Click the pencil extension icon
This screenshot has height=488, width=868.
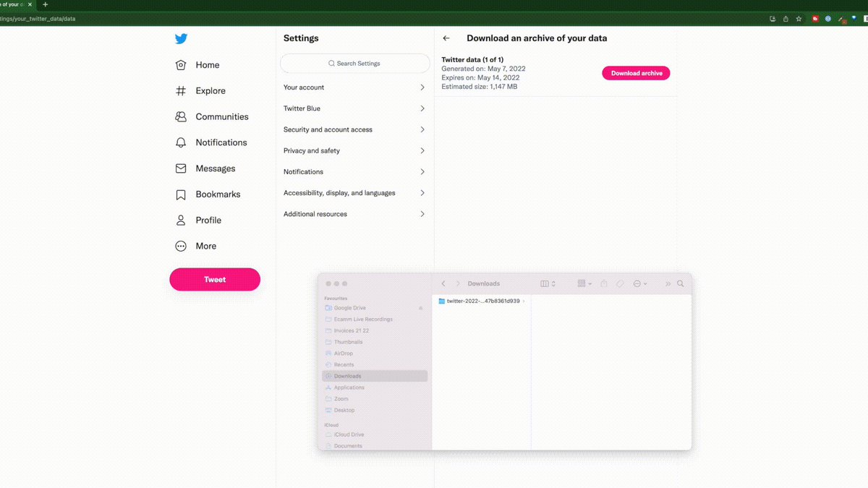[x=841, y=20]
